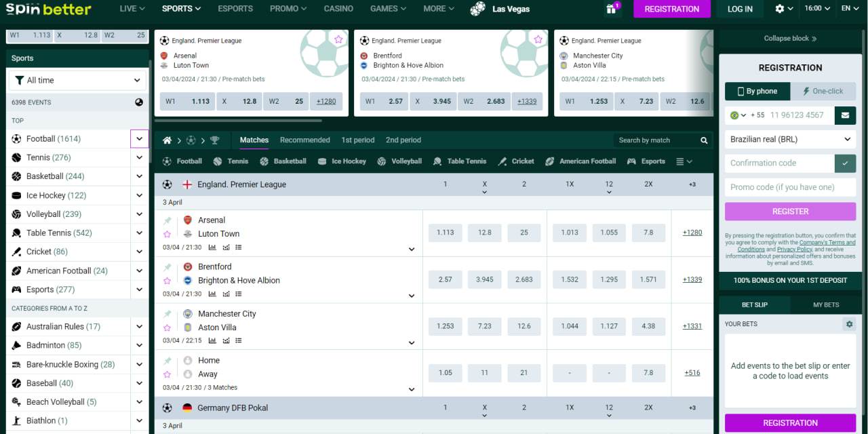Open the list icon for Manchester City match
The height and width of the screenshot is (434, 868).
click(238, 341)
